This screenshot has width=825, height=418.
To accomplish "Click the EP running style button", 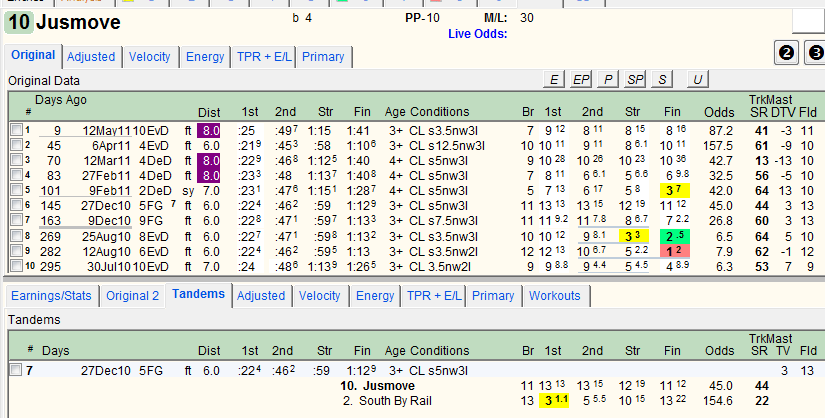I will [581, 79].
